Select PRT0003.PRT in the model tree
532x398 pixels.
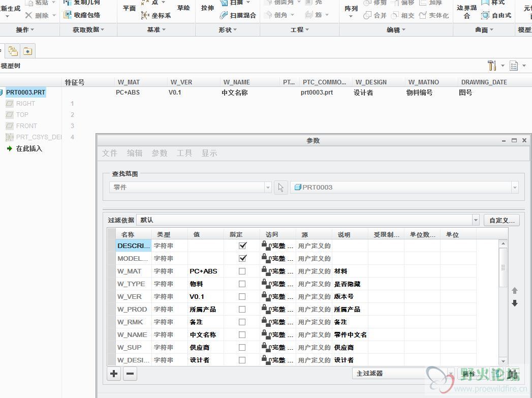(x=25, y=93)
